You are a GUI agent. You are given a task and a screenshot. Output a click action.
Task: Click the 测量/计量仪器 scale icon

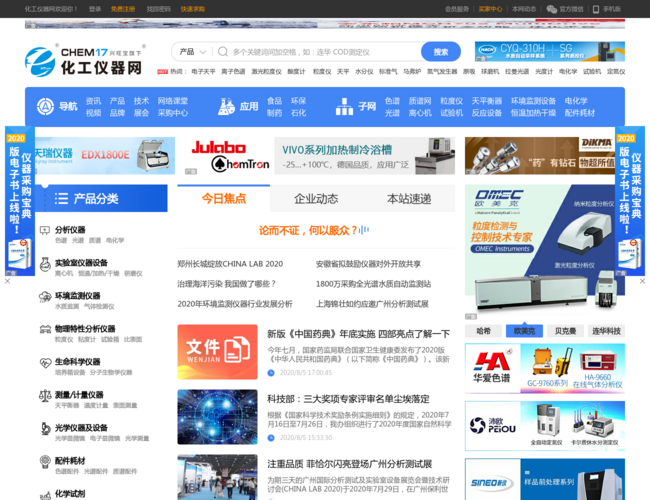point(45,396)
